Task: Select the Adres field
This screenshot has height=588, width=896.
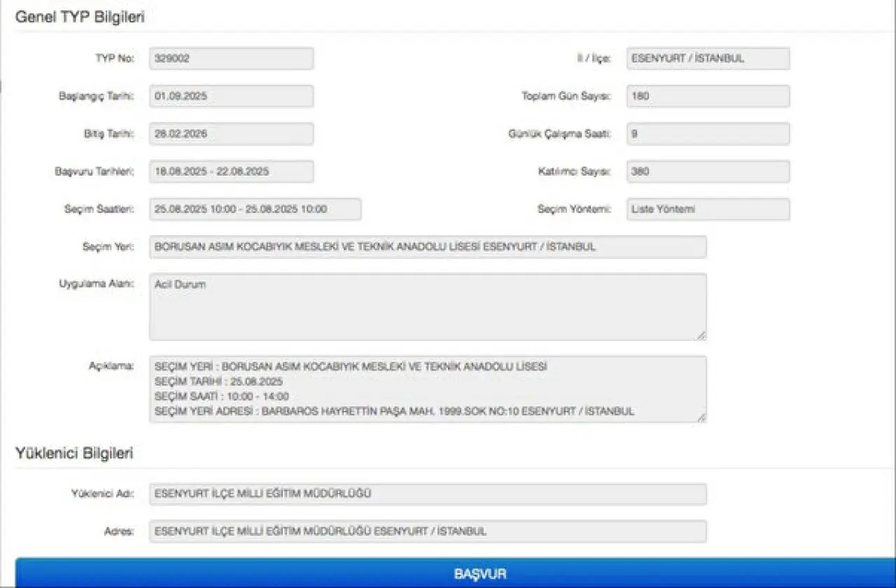Action: coord(427,531)
